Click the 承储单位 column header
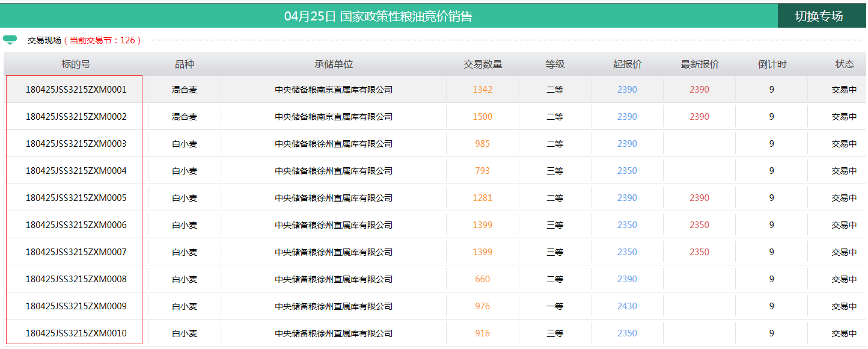This screenshot has height=349, width=868. [x=334, y=64]
